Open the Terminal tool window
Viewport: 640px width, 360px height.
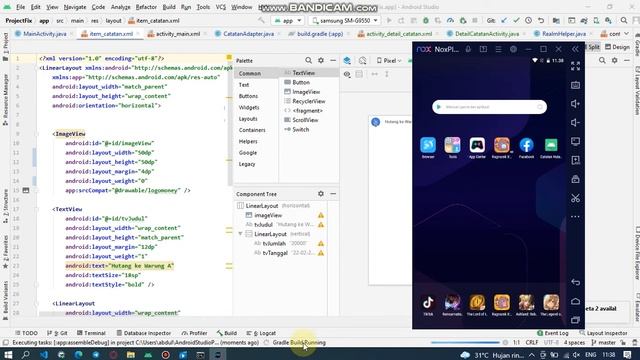pyautogui.click(x=91, y=333)
